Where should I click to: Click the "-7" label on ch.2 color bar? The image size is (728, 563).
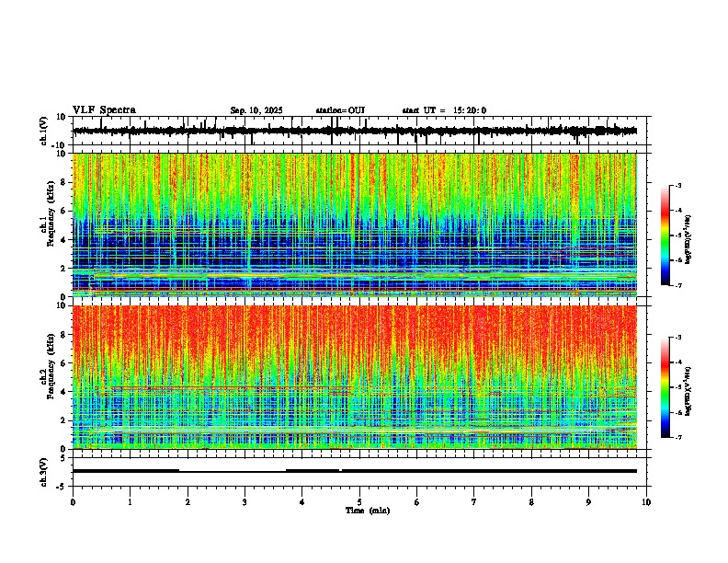678,437
